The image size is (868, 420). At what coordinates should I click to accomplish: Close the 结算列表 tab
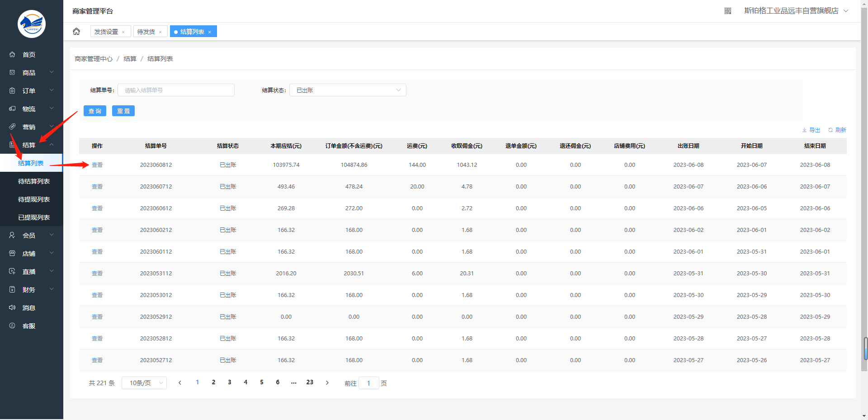(x=210, y=32)
